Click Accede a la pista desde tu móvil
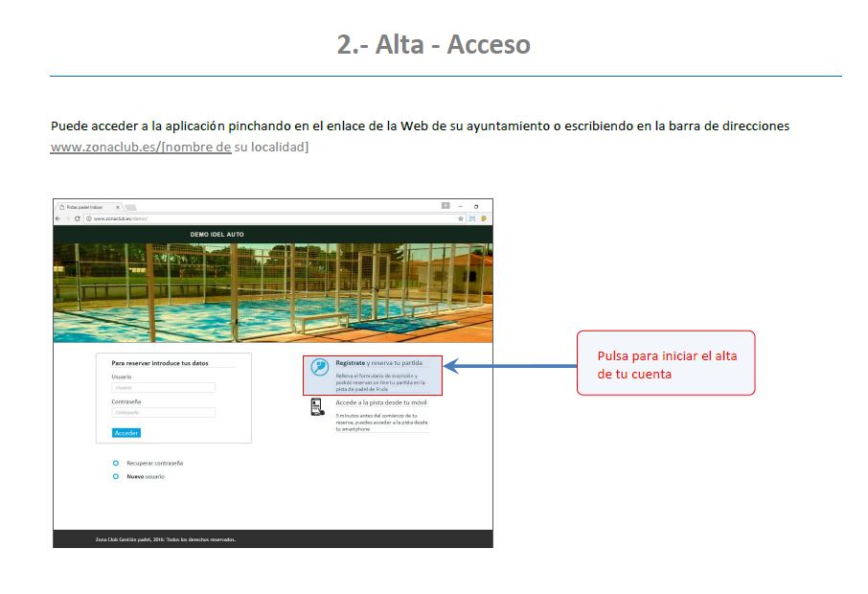 pyautogui.click(x=381, y=402)
